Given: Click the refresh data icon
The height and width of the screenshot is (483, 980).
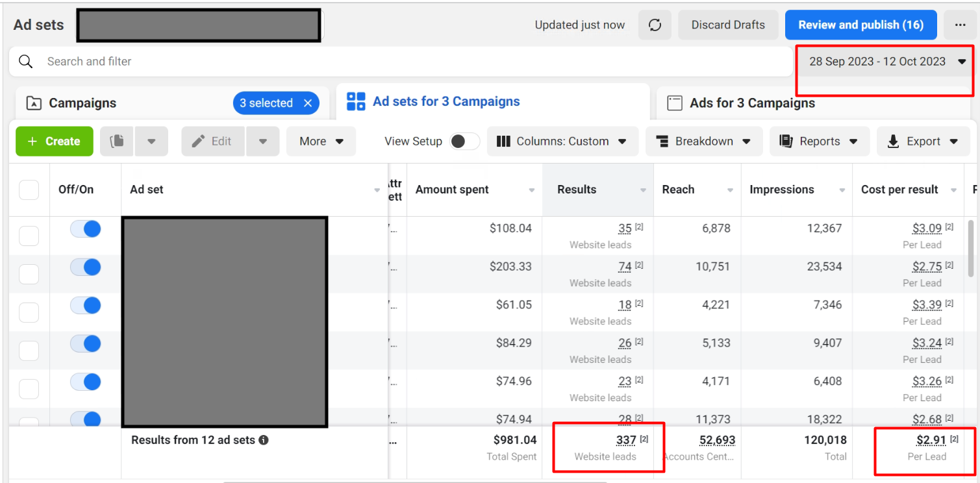Looking at the screenshot, I should pos(655,25).
